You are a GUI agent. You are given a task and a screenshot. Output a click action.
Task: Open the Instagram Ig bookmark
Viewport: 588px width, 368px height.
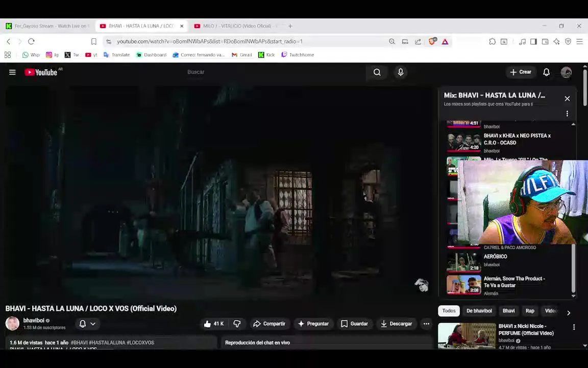point(52,55)
